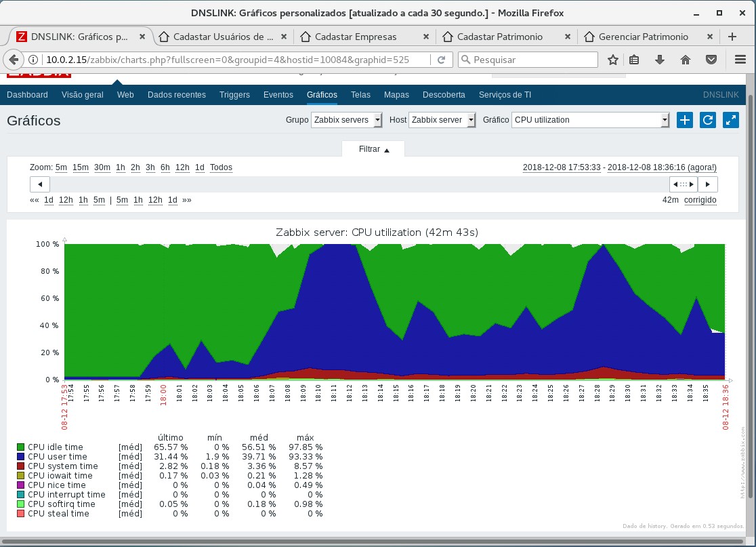Switch to the Cadastar Usuários browser tab
This screenshot has height=547, width=756.
tap(224, 37)
